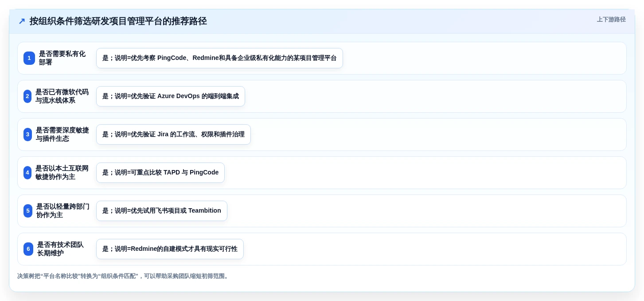Screen dimensions: 644x301
Task: Click the question 是否以本土互联网敏捷协作为主
Action: 62,173
